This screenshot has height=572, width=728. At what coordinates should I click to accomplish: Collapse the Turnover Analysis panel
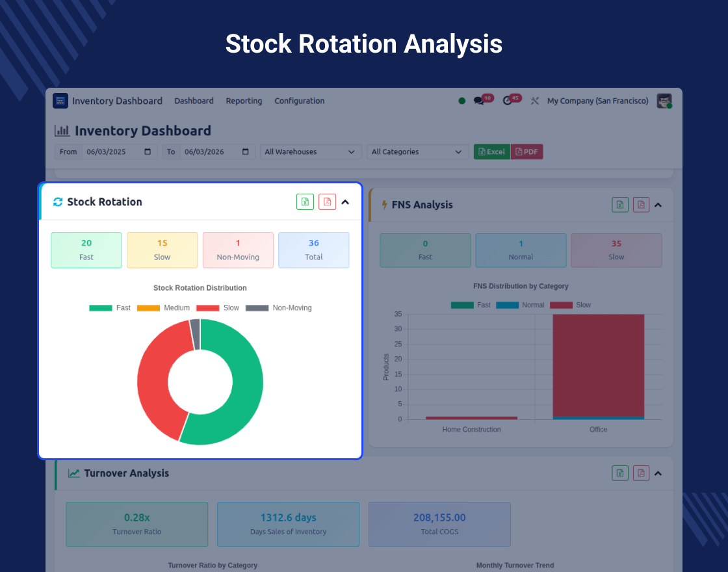click(658, 473)
